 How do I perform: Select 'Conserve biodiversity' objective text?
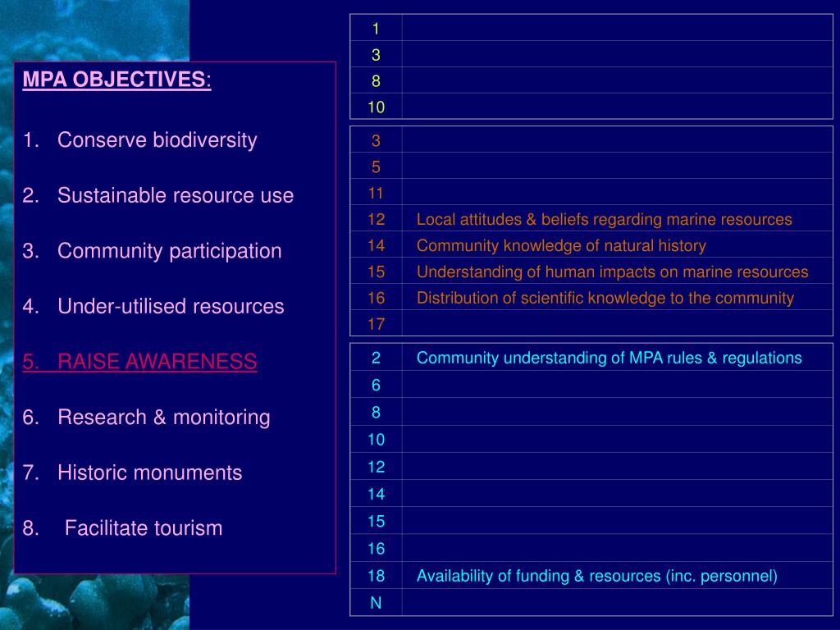click(x=157, y=139)
